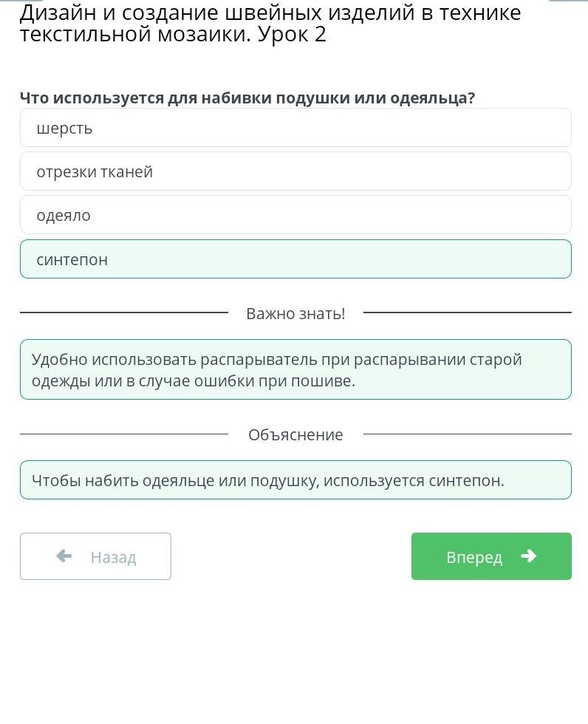Click the divider line left of Важно знать!
Viewport: 588px width, 724px height.
point(124,313)
